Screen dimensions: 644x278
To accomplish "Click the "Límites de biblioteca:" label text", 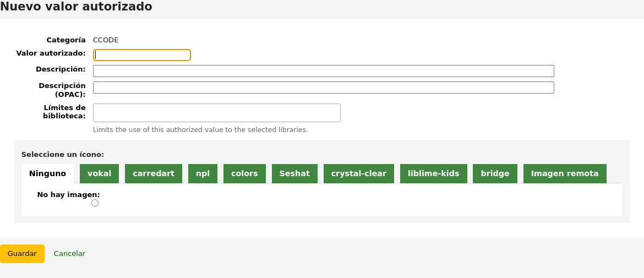I will (x=64, y=112).
